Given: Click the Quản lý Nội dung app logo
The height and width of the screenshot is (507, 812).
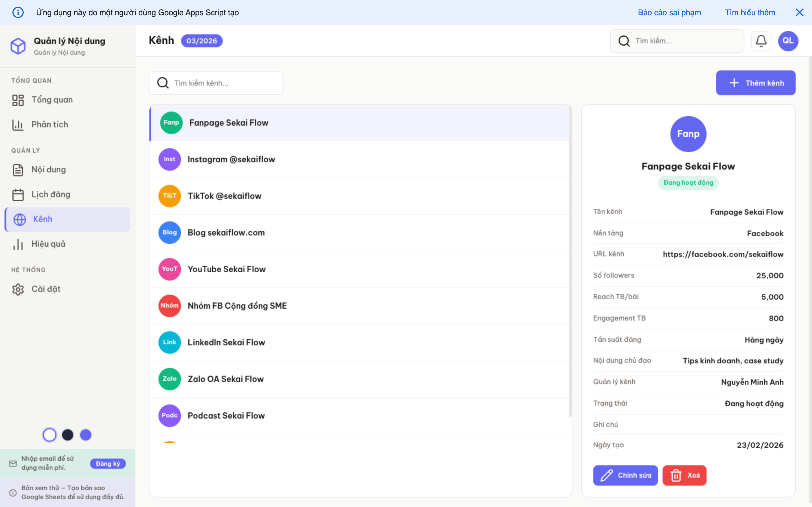Looking at the screenshot, I should (18, 46).
